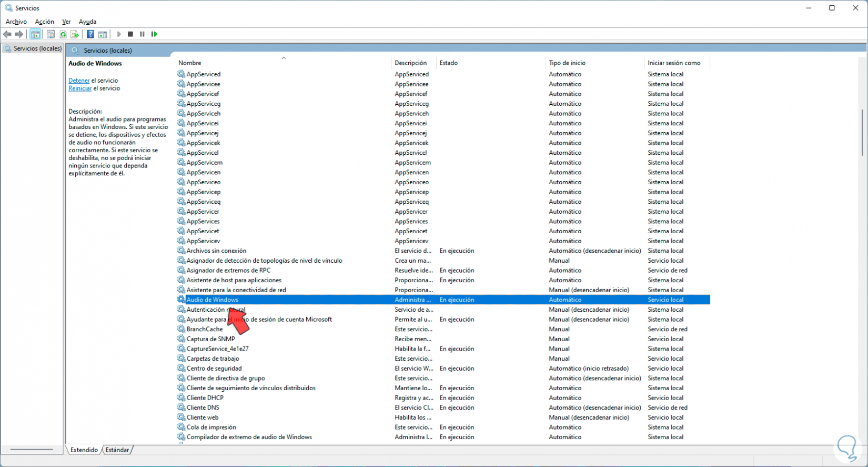Click the Detener link to stop the service
The image size is (868, 467).
[79, 81]
